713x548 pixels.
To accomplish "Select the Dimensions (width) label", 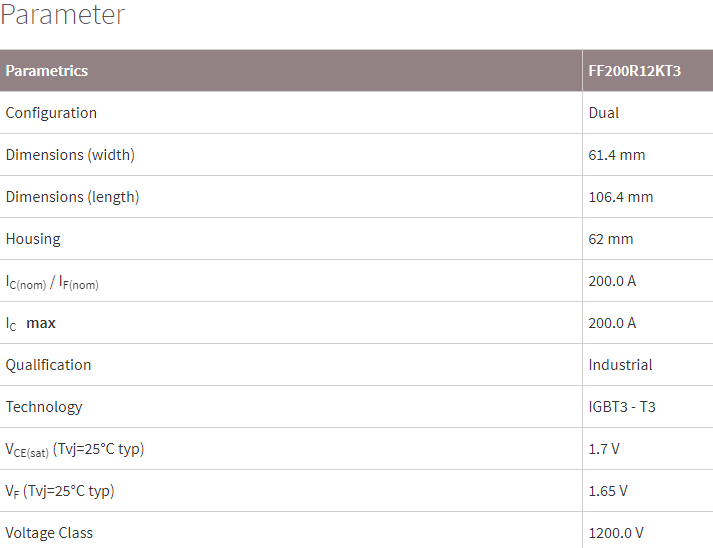I will tap(70, 155).
